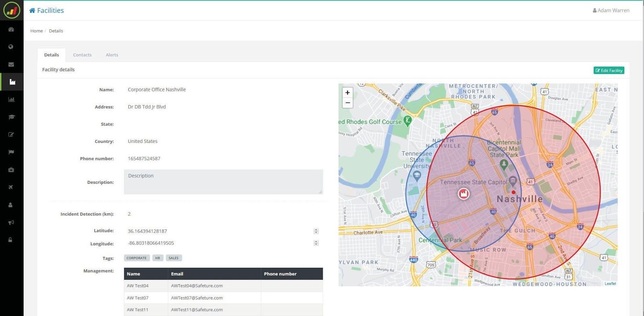Click the HR tag

[158, 258]
